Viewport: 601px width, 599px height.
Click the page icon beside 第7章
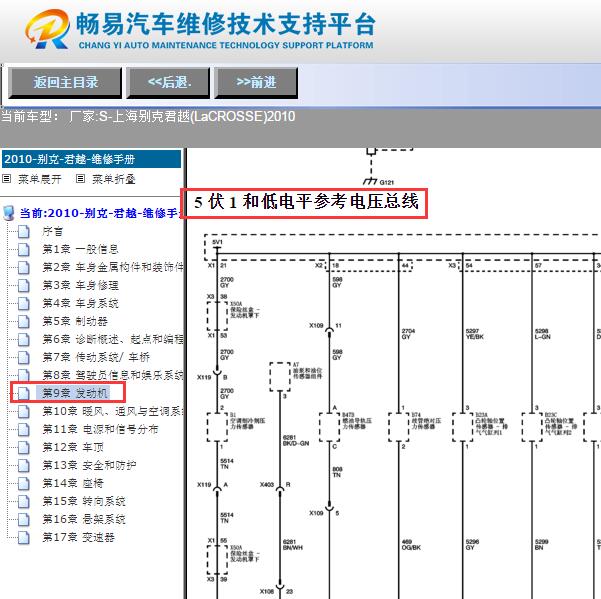coord(23,357)
